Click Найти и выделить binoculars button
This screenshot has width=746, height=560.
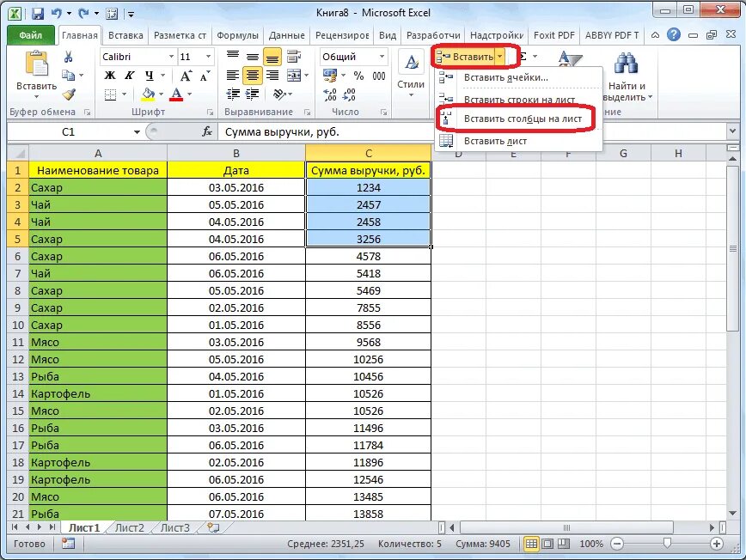627,77
